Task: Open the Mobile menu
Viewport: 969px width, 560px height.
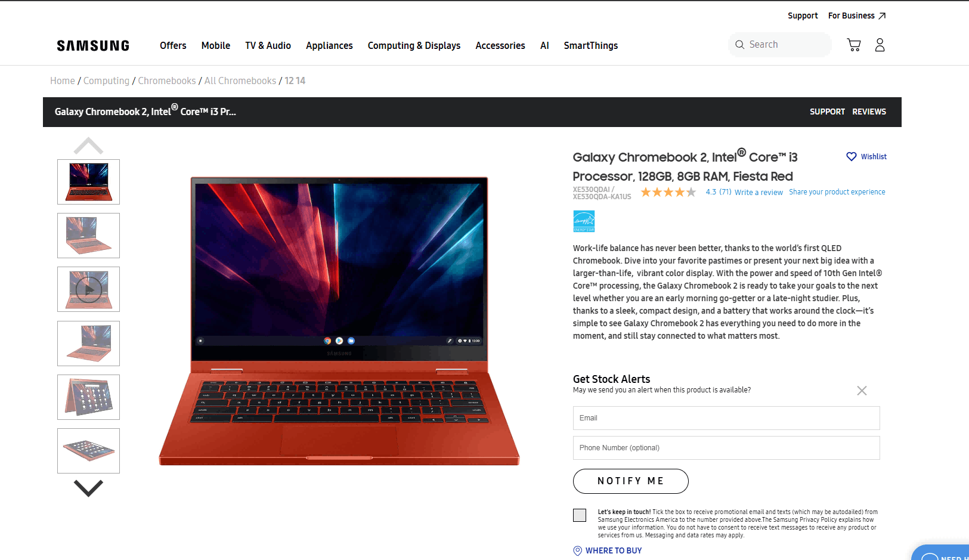Action: point(216,45)
